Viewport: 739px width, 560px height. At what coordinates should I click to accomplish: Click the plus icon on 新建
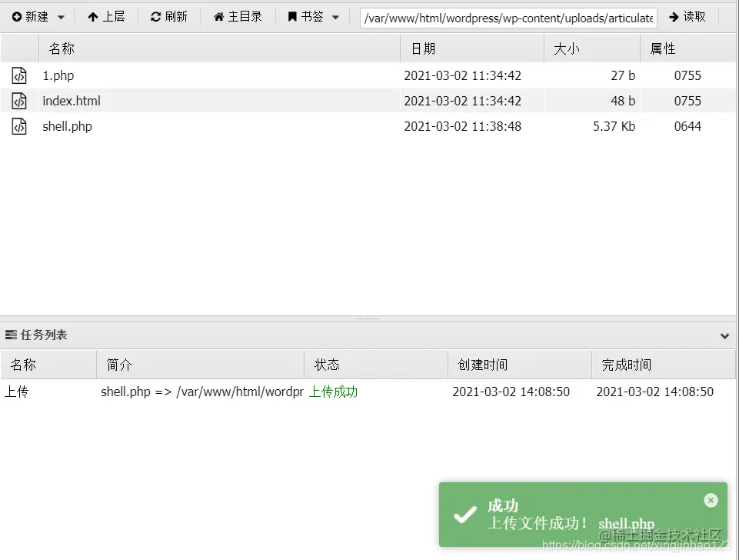tap(17, 17)
